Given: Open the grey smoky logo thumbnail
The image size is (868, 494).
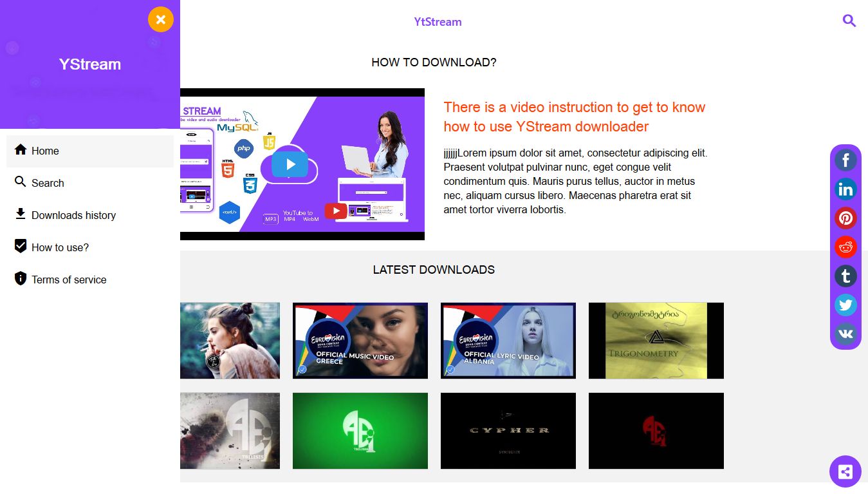Looking at the screenshot, I should [x=230, y=431].
